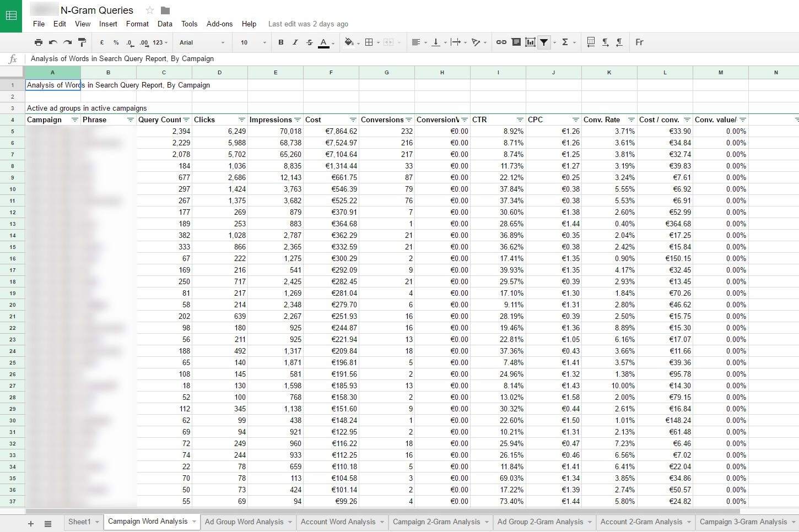Click the Insert comment icon
This screenshot has height=532, width=799.
[x=516, y=42]
